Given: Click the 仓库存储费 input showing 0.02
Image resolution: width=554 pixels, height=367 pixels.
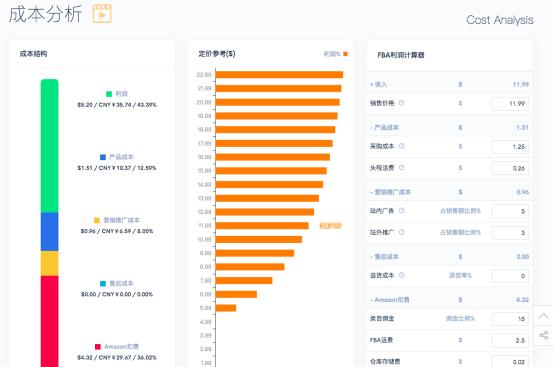Looking at the screenshot, I should (510, 361).
